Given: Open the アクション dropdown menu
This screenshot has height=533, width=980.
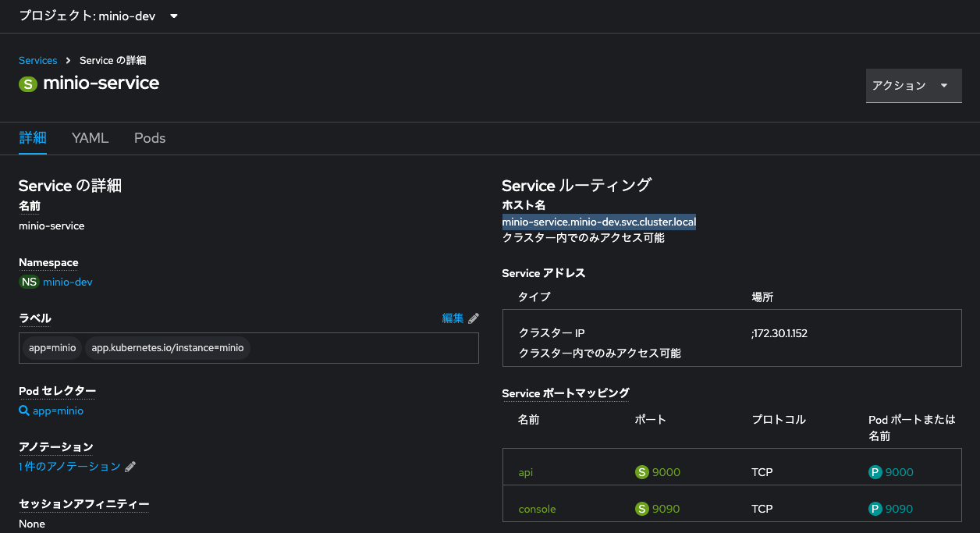Looking at the screenshot, I should pyautogui.click(x=914, y=85).
